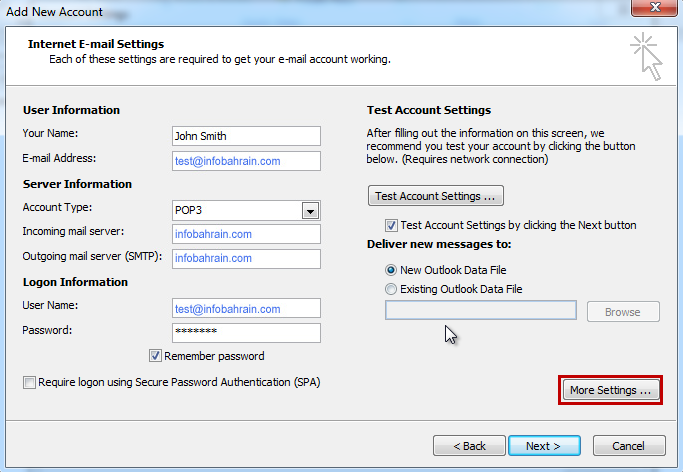This screenshot has height=472, width=683.
Task: Click the Test Account Settings button
Action: [436, 196]
